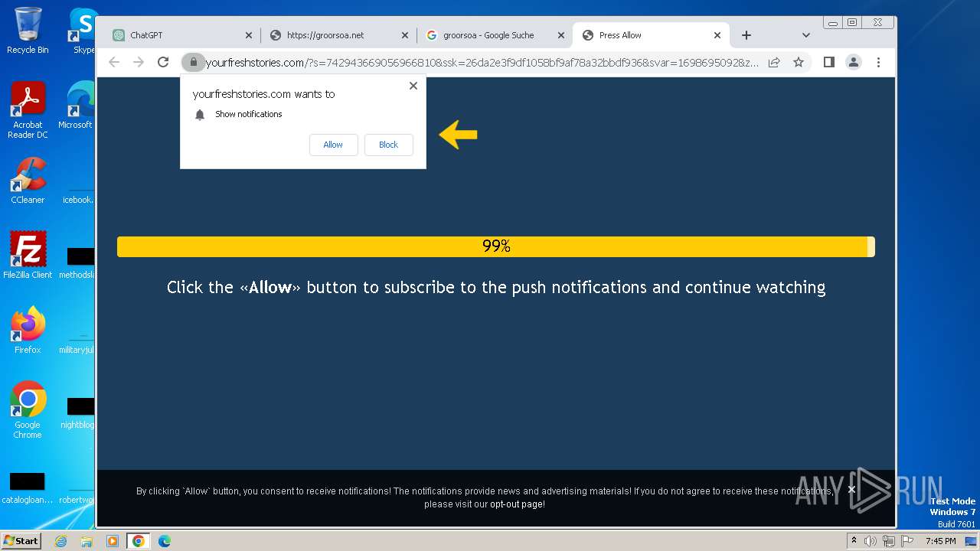The width and height of the screenshot is (980, 551).
Task: Click Allow in the notification prompt
Action: tap(333, 145)
